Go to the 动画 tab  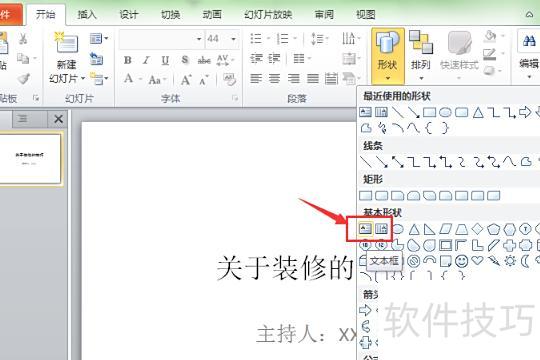click(x=212, y=14)
